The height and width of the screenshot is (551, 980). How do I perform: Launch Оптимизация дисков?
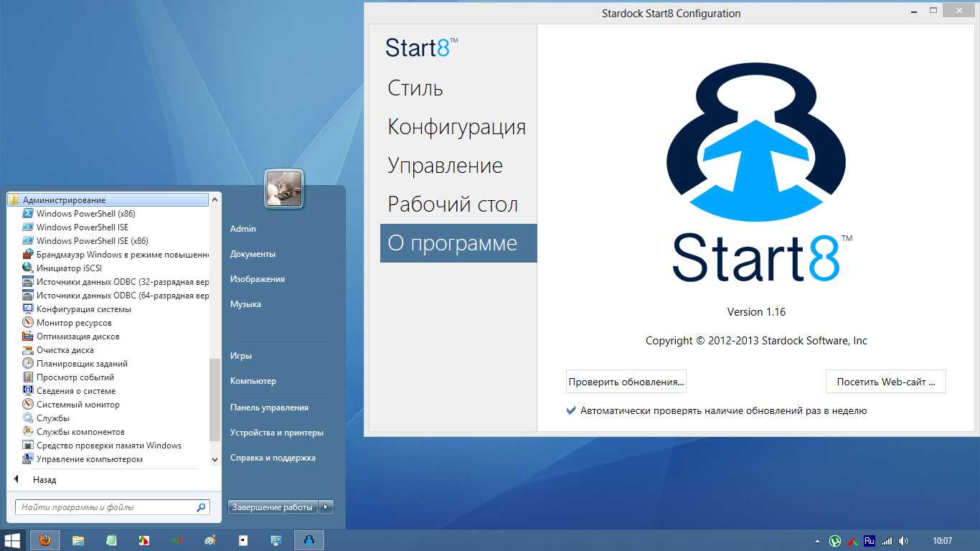71,336
